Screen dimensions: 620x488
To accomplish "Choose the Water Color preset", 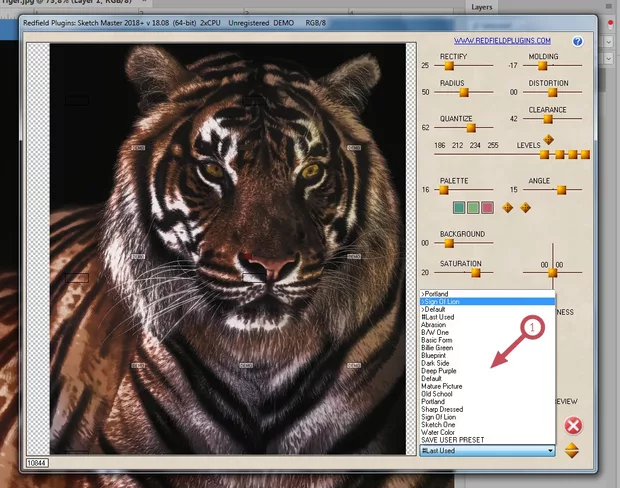I will 438,432.
